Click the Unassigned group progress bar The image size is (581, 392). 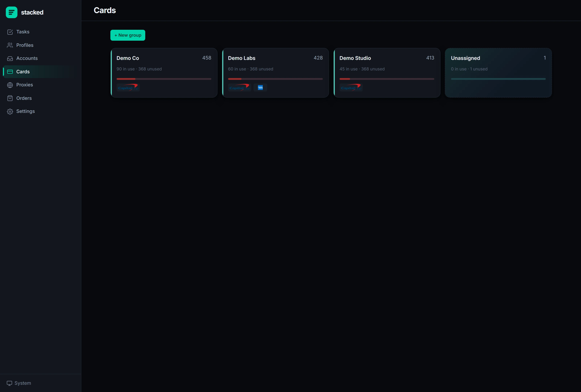[498, 79]
